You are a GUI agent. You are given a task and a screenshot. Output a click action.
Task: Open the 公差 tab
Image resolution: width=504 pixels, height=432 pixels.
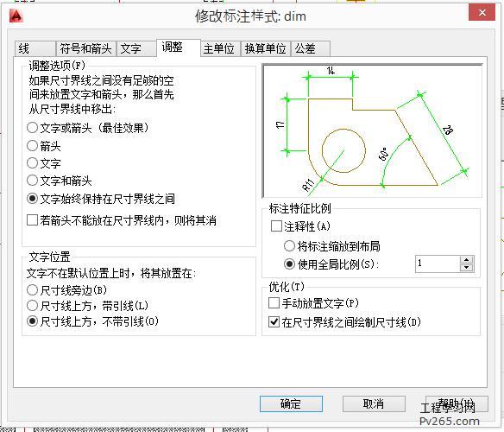pyautogui.click(x=310, y=49)
